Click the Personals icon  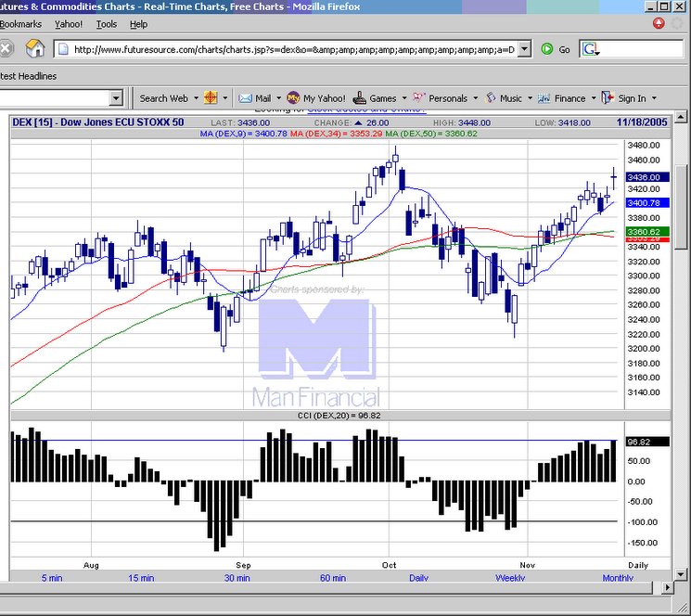[x=418, y=97]
